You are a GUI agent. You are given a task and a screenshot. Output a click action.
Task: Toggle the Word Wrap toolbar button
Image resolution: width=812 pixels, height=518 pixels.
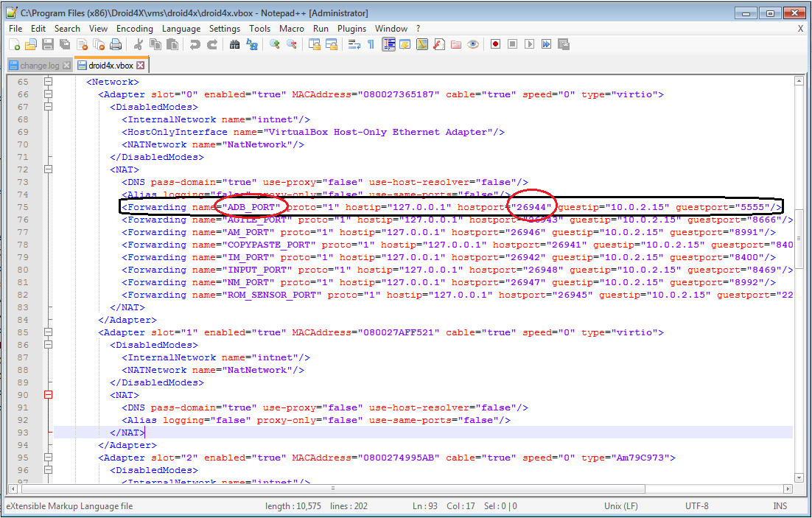click(x=354, y=44)
